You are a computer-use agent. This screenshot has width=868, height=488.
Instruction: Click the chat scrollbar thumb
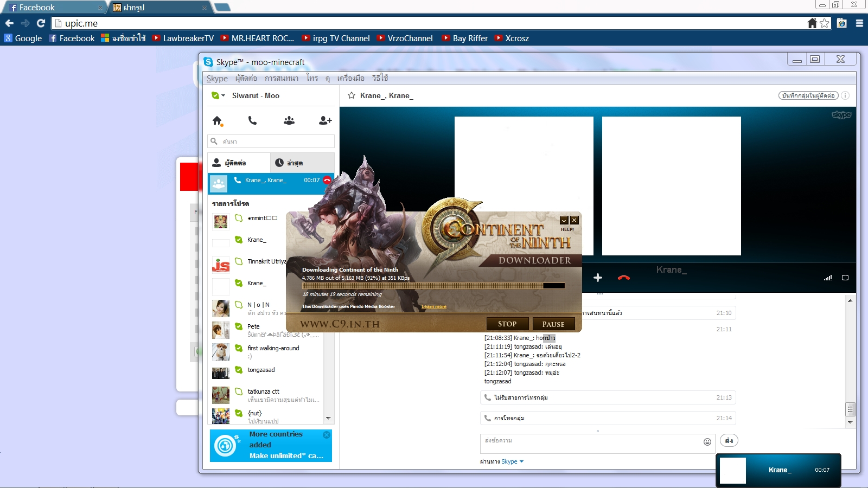pyautogui.click(x=850, y=409)
